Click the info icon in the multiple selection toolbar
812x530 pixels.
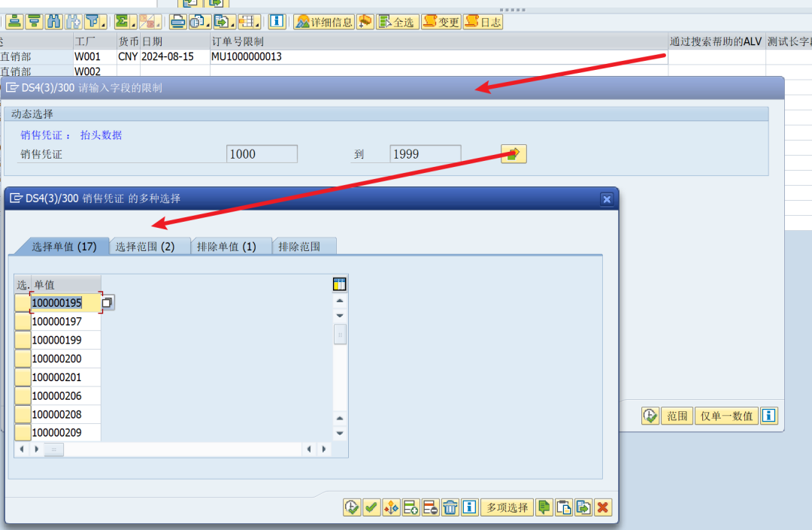click(x=470, y=507)
